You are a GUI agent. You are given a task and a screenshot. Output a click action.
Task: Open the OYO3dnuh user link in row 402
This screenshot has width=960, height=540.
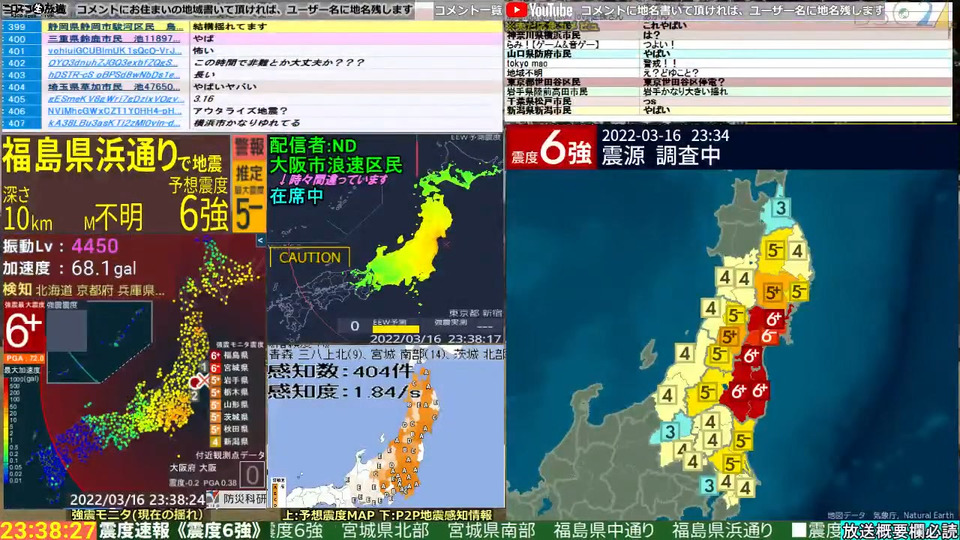coord(114,62)
